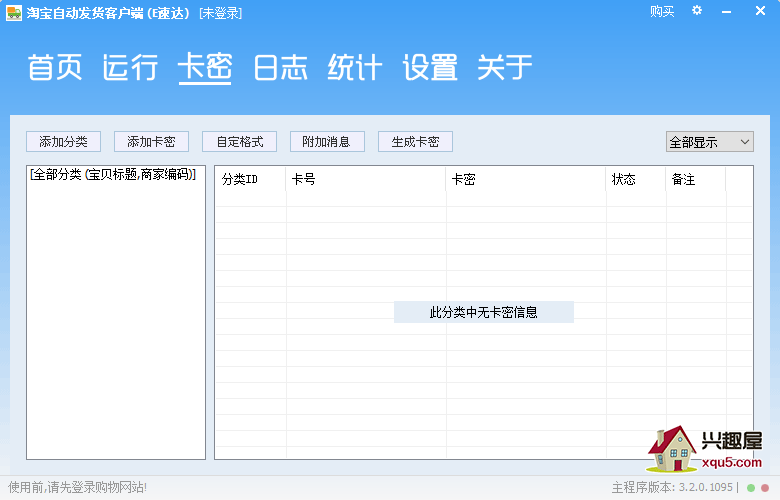The height and width of the screenshot is (500, 780).
Task: Expand the 全部显示 filter dropdown
Action: pos(710,142)
